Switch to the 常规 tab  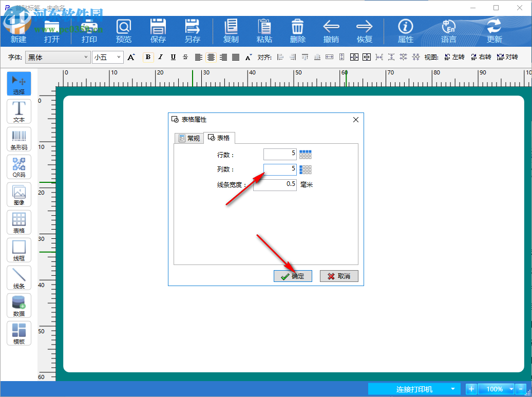188,138
